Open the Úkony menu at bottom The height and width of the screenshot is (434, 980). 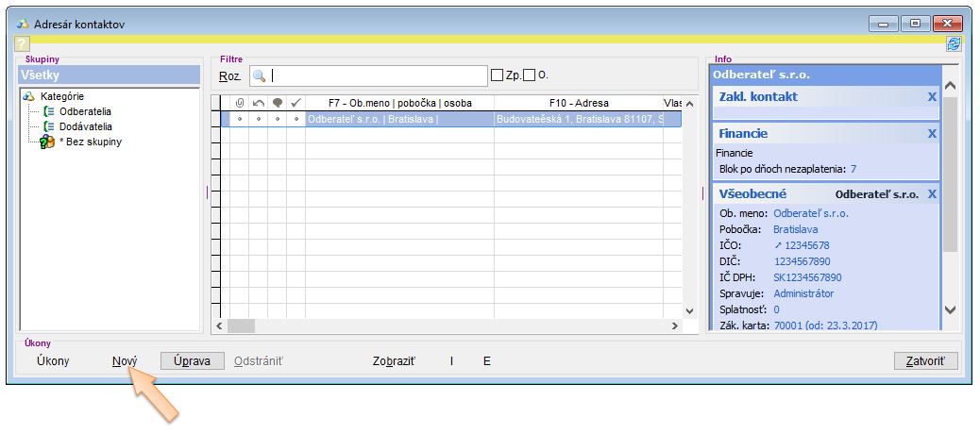pyautogui.click(x=53, y=361)
